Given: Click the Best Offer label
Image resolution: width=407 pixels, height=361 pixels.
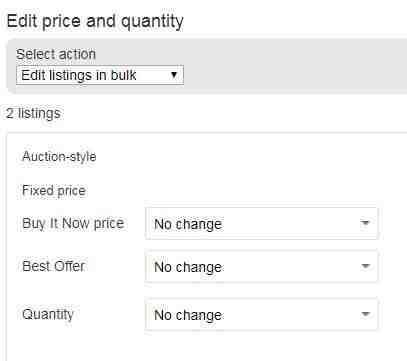Looking at the screenshot, I should 53,266.
